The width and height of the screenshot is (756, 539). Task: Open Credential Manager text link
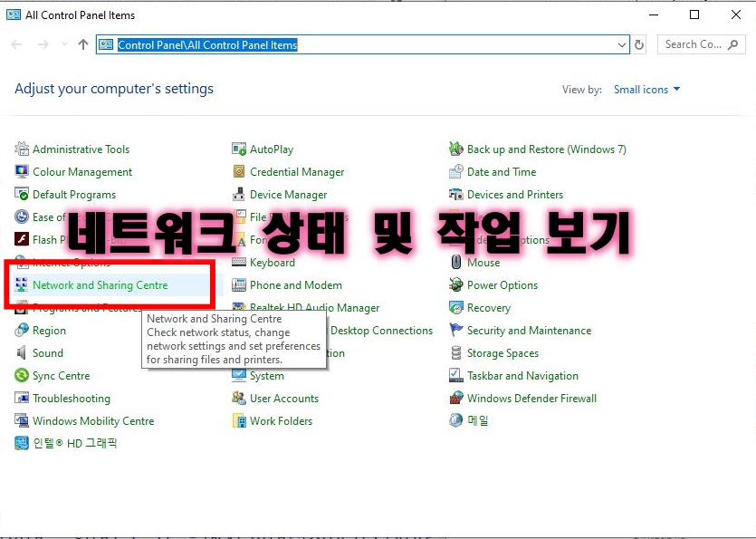(x=297, y=172)
